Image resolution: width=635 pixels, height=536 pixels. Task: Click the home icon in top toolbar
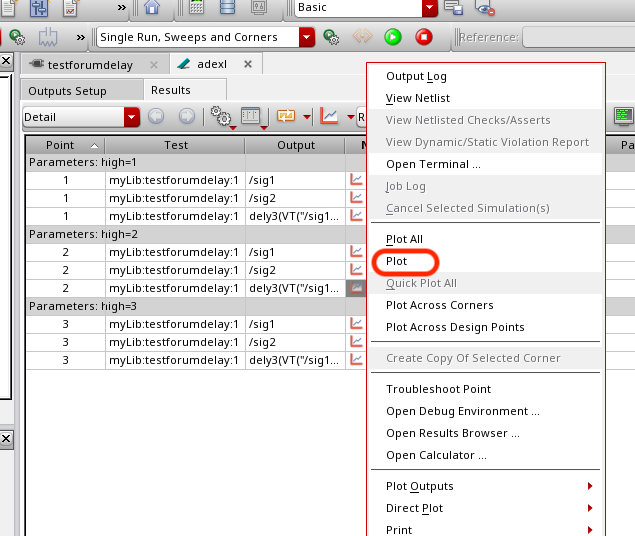pyautogui.click(x=152, y=8)
